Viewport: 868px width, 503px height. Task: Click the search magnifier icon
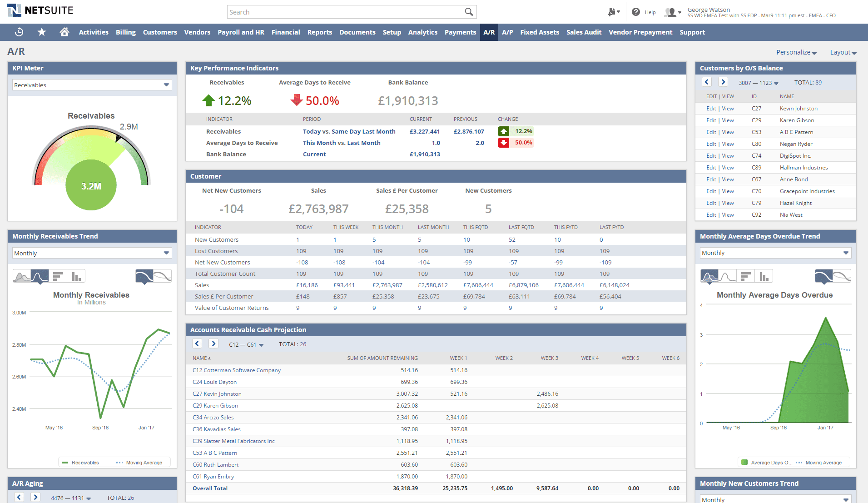469,12
